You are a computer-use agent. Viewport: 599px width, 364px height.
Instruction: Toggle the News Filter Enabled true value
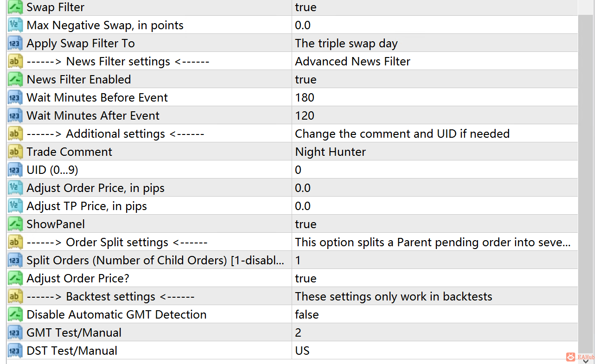(435, 79)
